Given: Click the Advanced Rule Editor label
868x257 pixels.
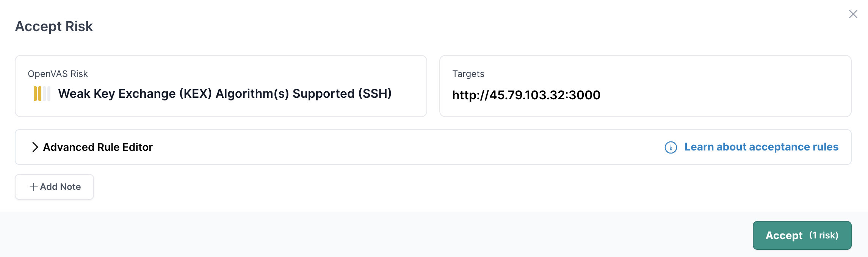Looking at the screenshot, I should 98,147.
